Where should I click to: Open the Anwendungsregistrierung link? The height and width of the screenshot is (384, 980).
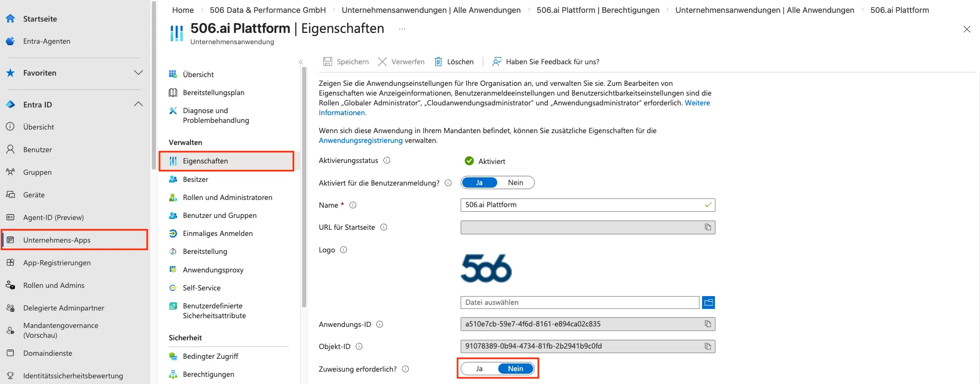pyautogui.click(x=361, y=140)
